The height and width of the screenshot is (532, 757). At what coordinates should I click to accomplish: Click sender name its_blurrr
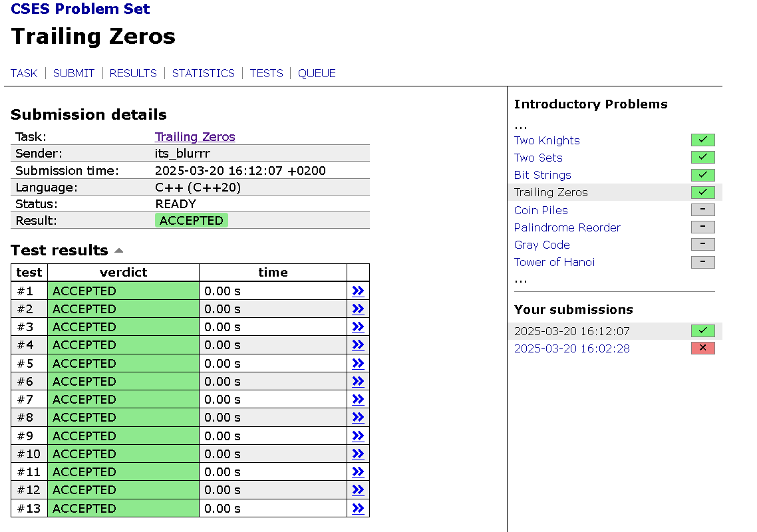(182, 154)
